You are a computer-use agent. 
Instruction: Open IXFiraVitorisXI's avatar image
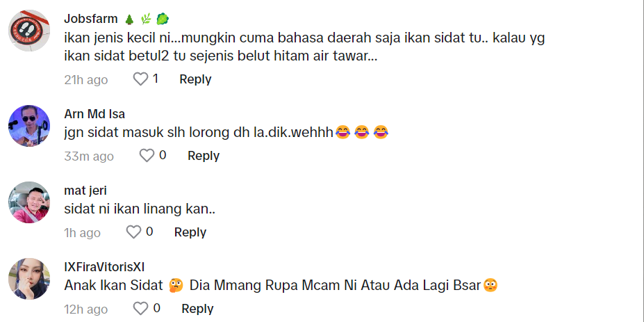coord(29,279)
